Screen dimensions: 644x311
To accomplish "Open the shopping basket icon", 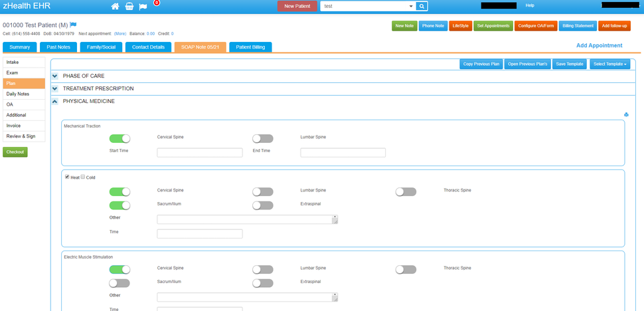I will [x=129, y=6].
